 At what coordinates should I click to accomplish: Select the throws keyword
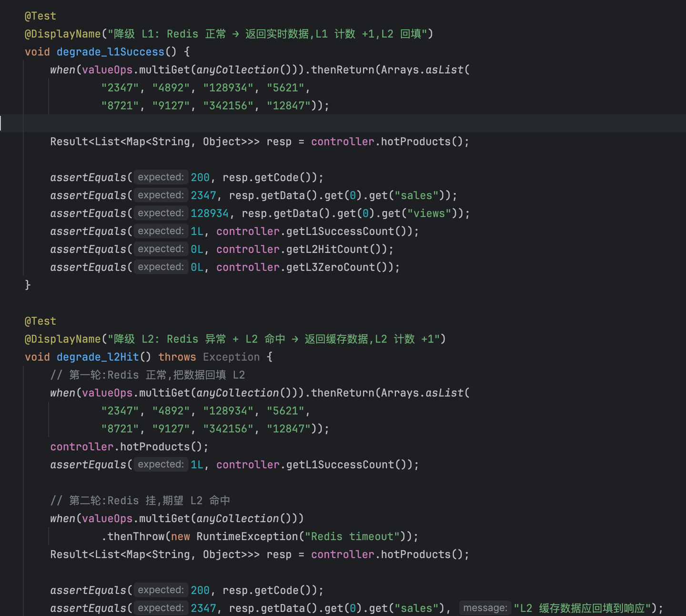coord(177,357)
